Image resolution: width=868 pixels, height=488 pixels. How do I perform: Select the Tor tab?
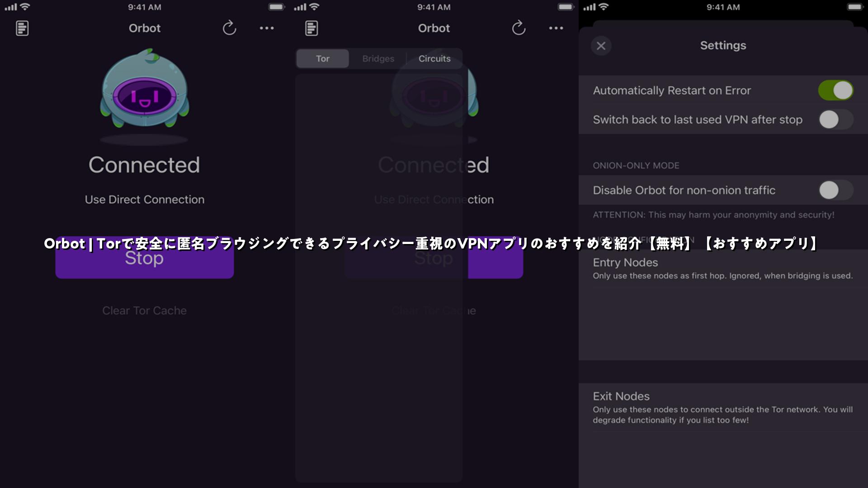point(323,59)
